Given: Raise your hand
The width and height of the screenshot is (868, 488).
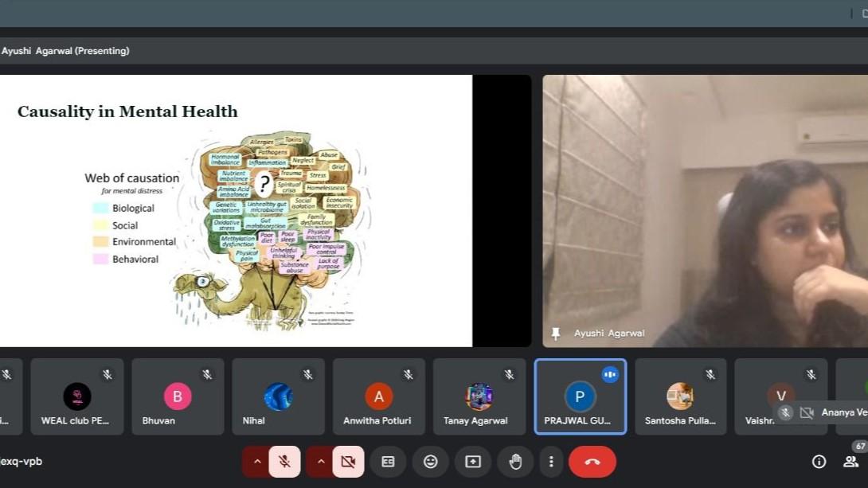Looking at the screenshot, I should click(515, 462).
